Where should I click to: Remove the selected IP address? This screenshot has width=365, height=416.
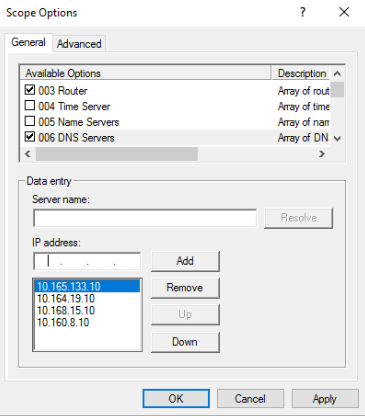185,288
